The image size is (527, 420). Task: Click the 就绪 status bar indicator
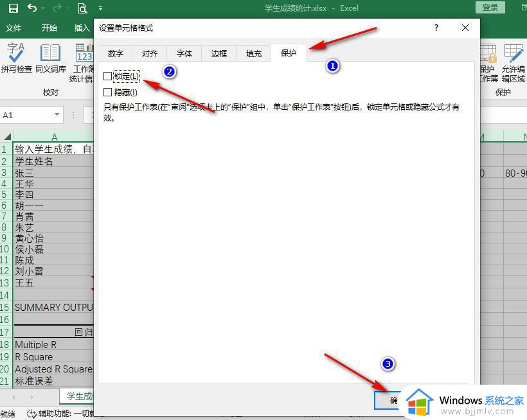[8, 414]
